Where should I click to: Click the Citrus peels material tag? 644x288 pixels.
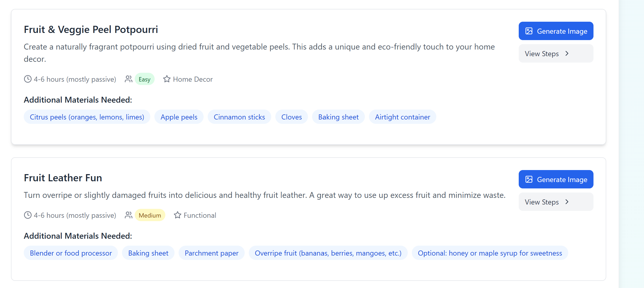pyautogui.click(x=87, y=117)
